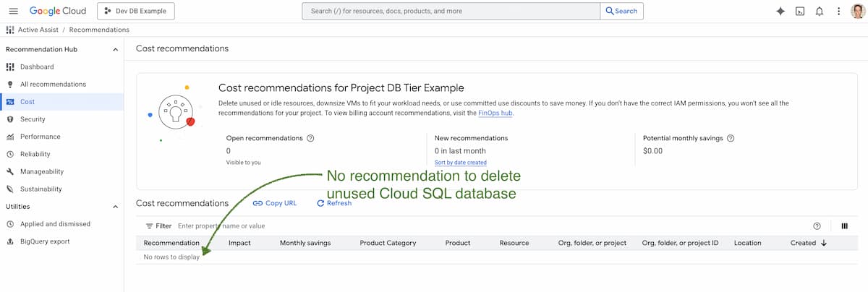Open the main navigation hamburger menu
The width and height of the screenshot is (868, 292).
pos(13,11)
